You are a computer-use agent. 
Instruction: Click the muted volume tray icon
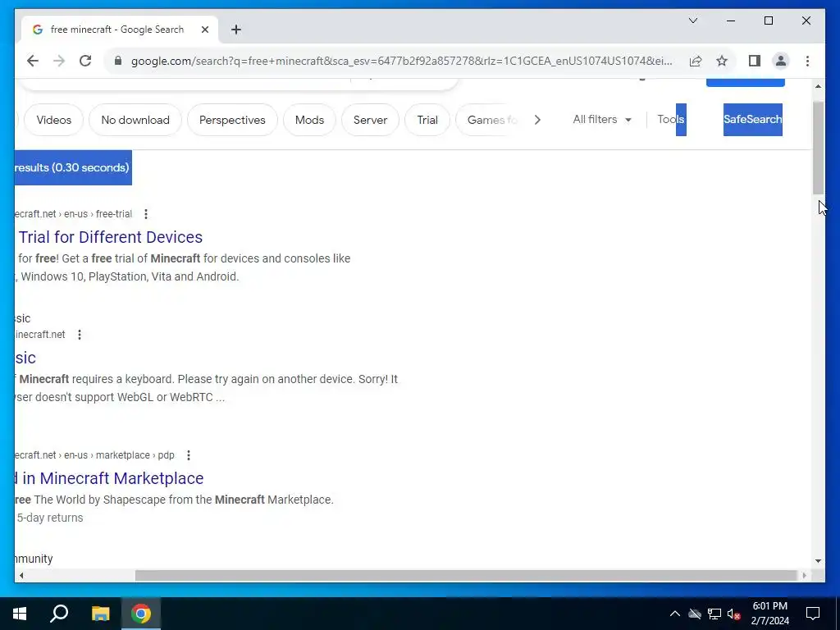coord(734,614)
